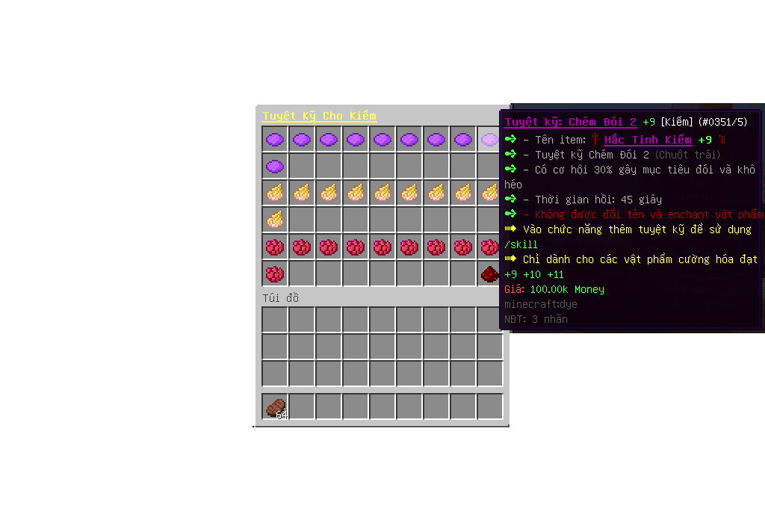Image resolution: width=765 pixels, height=532 pixels.
Task: Select the fifth red rose dye in fifth row
Action: pos(382,247)
